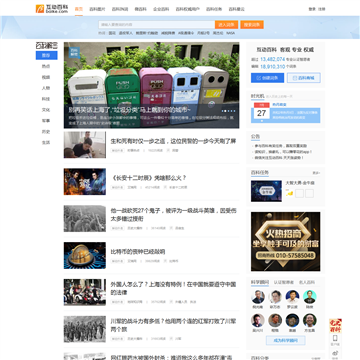Select 百科图片 in the top navigation
Screen dimensions: 360x360
[x=97, y=9]
